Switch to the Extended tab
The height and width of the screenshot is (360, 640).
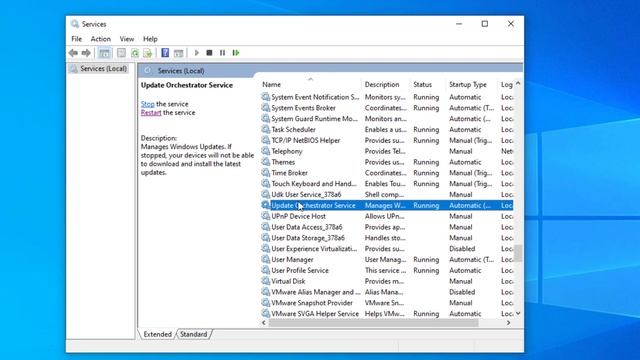point(158,334)
